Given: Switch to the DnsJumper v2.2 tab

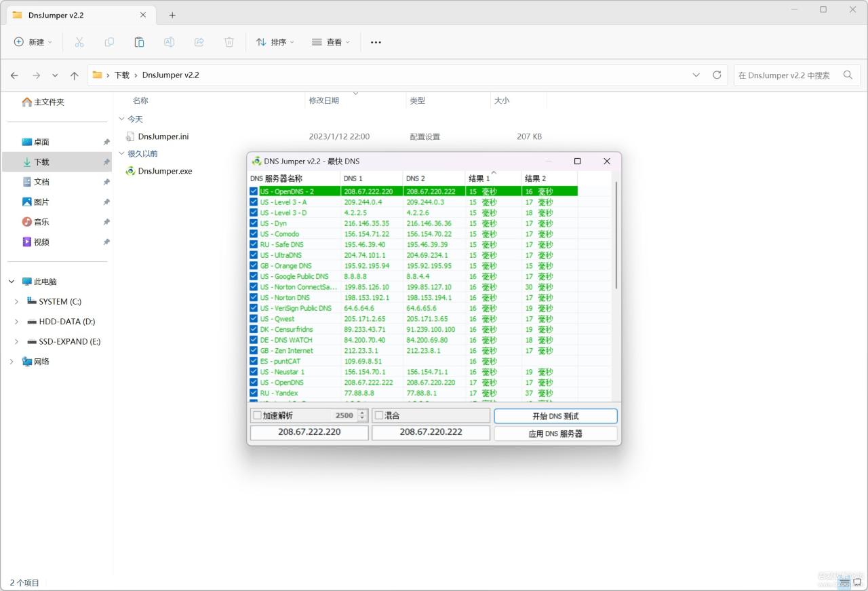Looking at the screenshot, I should 75,14.
